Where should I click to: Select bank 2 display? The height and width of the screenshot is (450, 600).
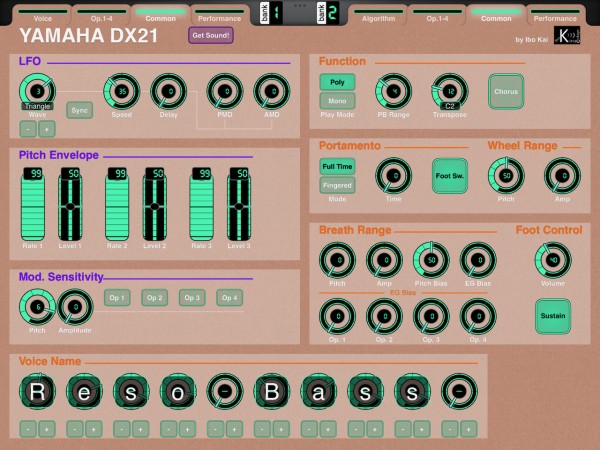point(328,13)
